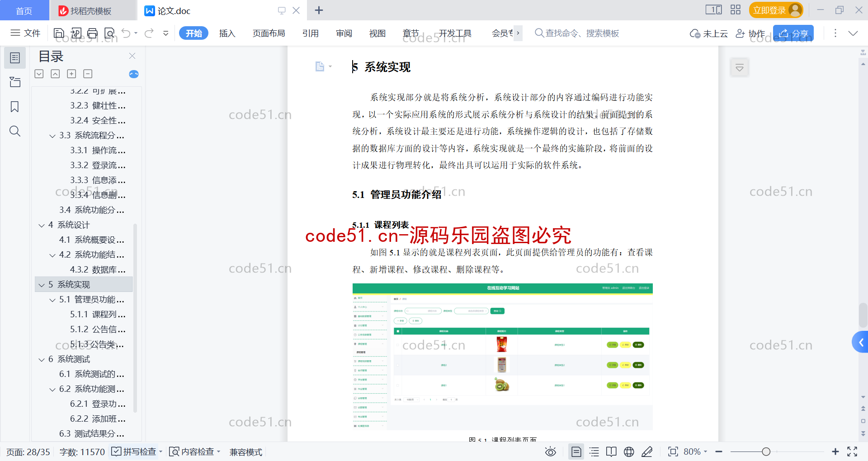Select the 5.1.1 课程列 outline entry
Screen dimensions: 868x461
pos(98,314)
